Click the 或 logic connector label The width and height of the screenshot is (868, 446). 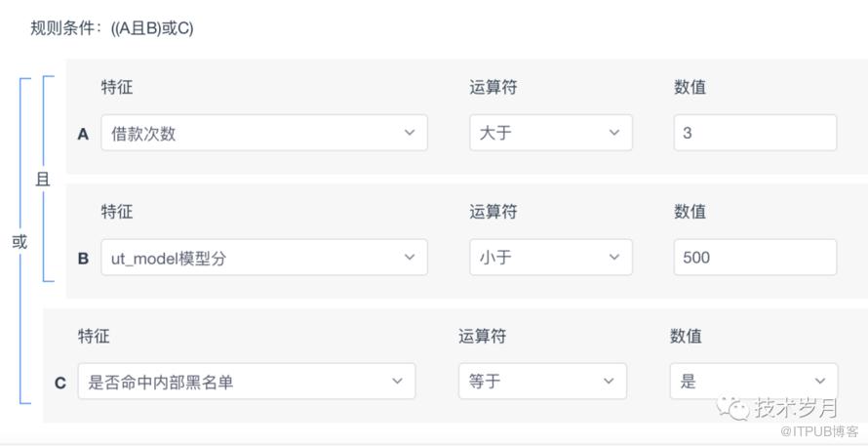pos(20,242)
